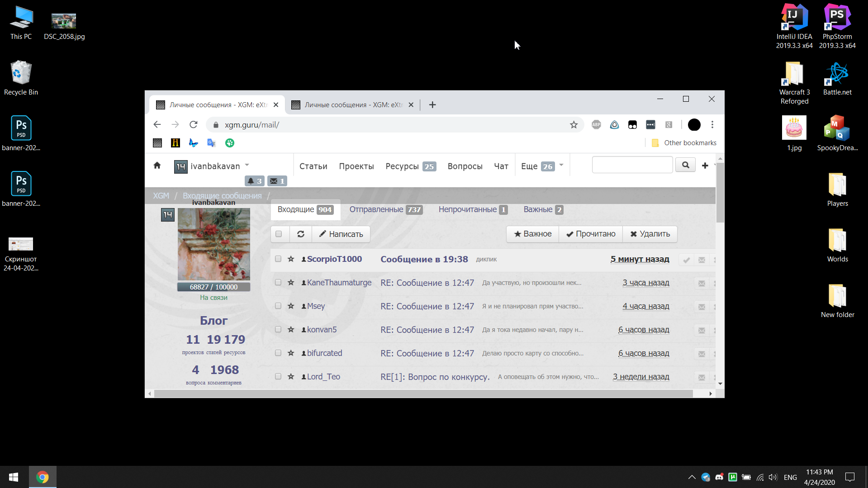Viewport: 868px width, 488px height.
Task: Open the Статьи menu item
Action: 313,166
